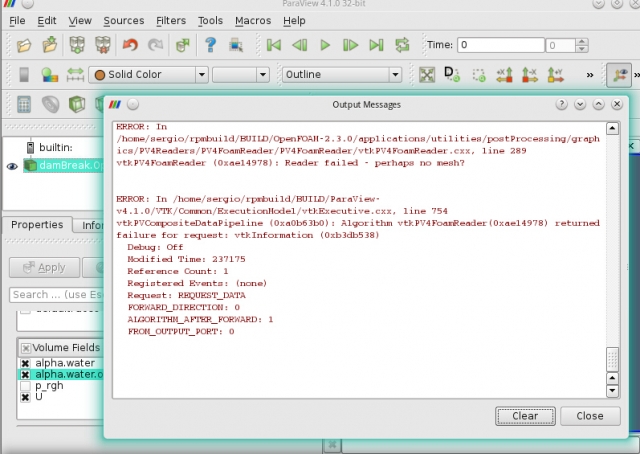Click the Close button in Output Messages
Screen dimensions: 640x454
[589, 416]
